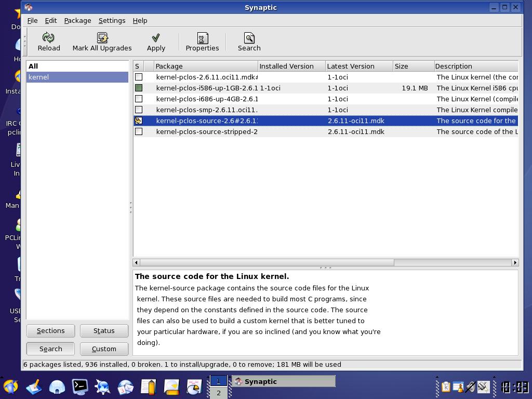The width and height of the screenshot is (532, 399).
Task: Open the calendar-and-user tray icon
Action: tap(458, 387)
